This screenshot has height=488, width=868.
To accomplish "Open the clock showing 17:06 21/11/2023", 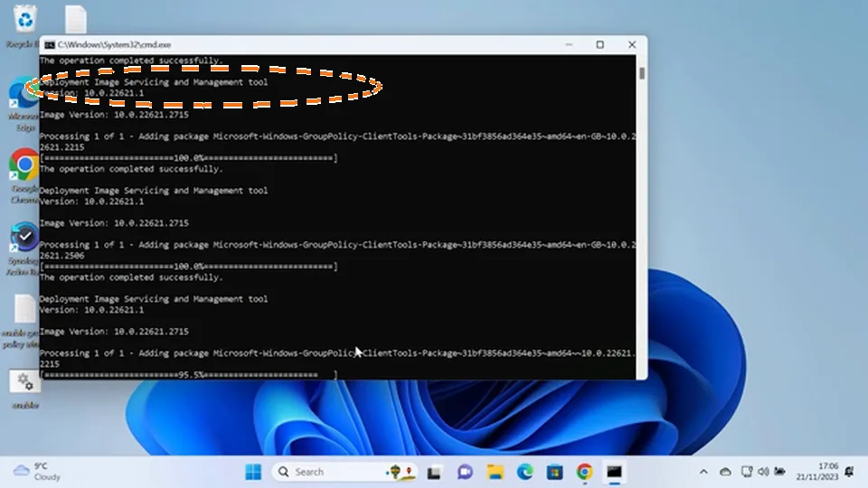I will coord(817,472).
